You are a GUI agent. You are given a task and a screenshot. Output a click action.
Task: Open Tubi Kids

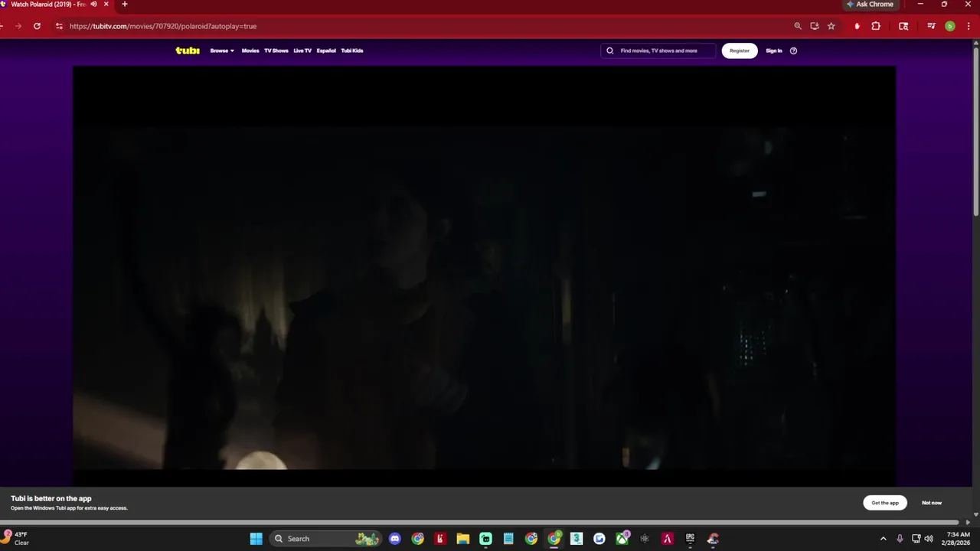[x=352, y=51]
